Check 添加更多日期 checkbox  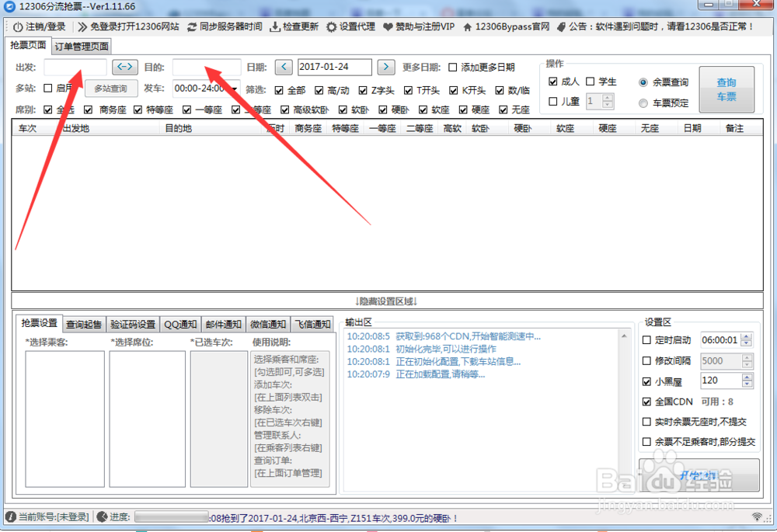[x=452, y=68]
